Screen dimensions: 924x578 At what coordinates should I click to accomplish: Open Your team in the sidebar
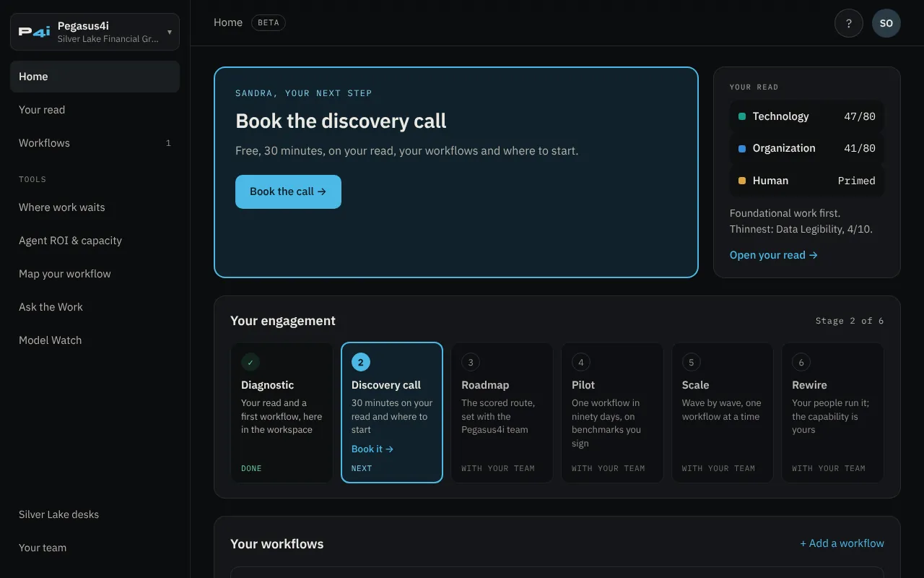click(x=95, y=548)
